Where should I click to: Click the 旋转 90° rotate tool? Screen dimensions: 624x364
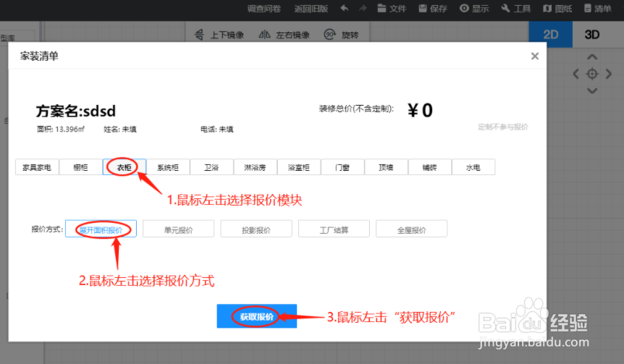tap(341, 35)
